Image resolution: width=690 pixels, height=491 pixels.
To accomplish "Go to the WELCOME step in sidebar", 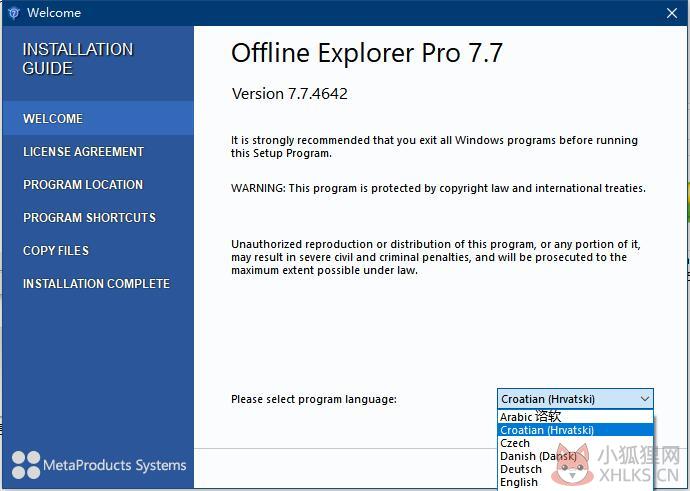I will (x=98, y=118).
